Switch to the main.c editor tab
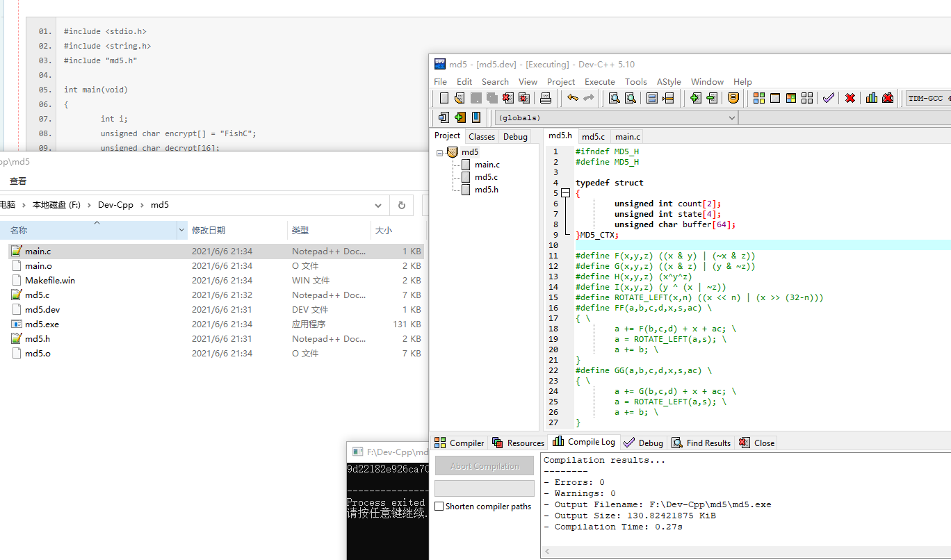951x560 pixels. [627, 137]
